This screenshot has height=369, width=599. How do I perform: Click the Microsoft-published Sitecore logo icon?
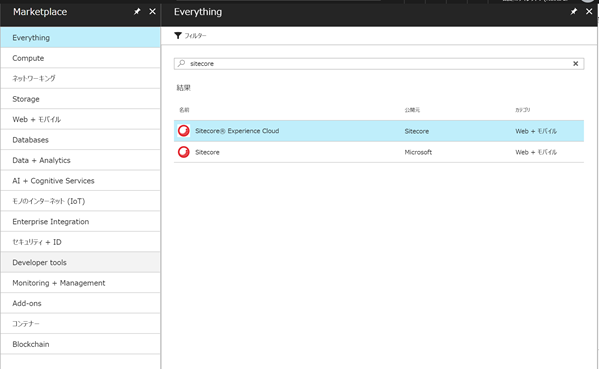(184, 152)
